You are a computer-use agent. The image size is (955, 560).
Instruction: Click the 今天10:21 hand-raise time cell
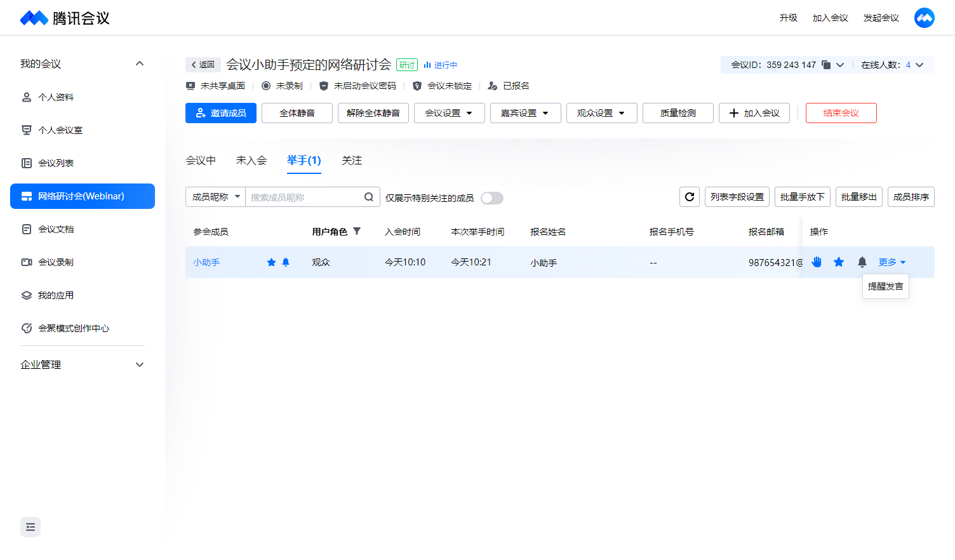(471, 262)
